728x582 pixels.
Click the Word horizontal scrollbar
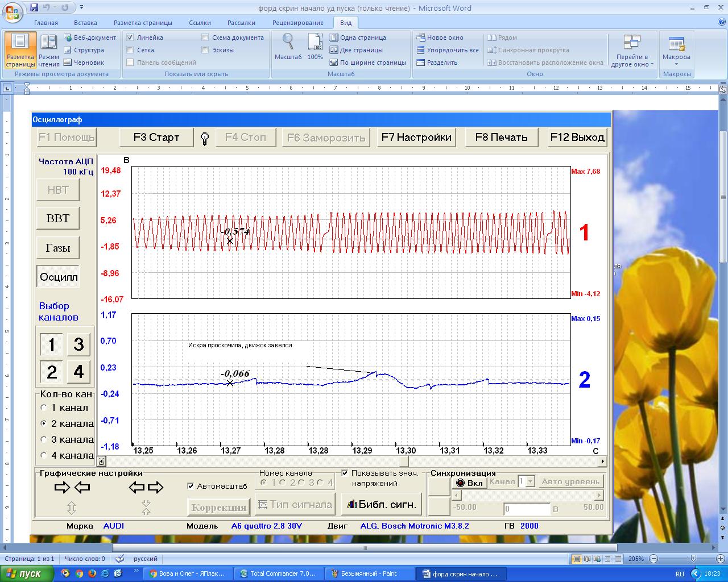coord(365,548)
